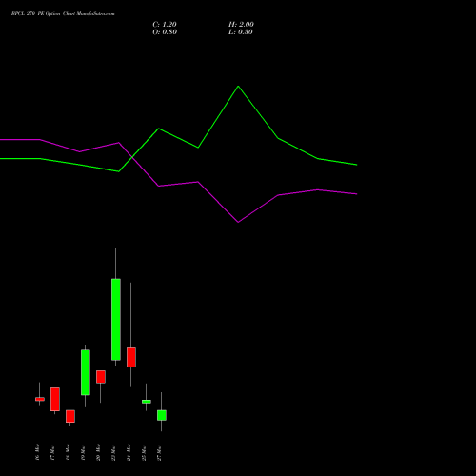This screenshot has height=476, width=476.
Task: Click the last green candlestick for the 27th
Action: [162, 415]
